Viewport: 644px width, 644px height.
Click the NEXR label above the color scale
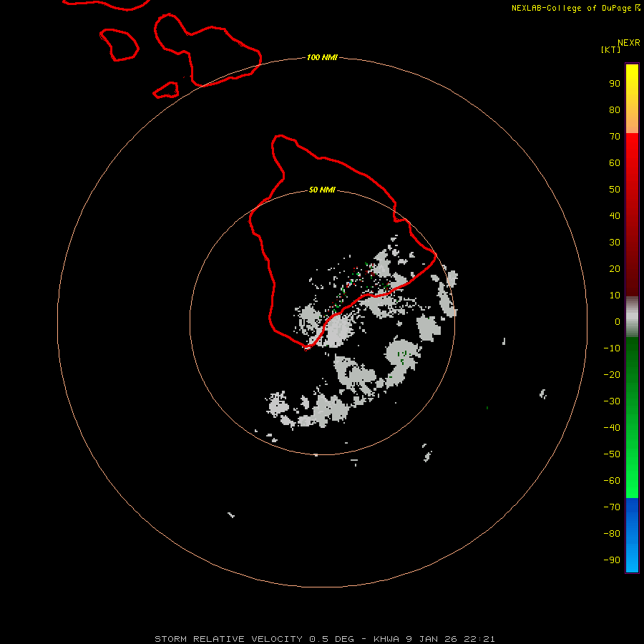629,43
